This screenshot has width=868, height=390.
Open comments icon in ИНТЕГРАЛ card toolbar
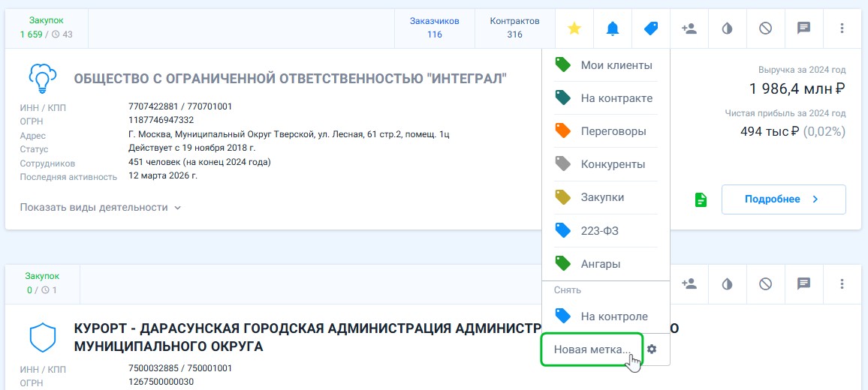coord(803,28)
